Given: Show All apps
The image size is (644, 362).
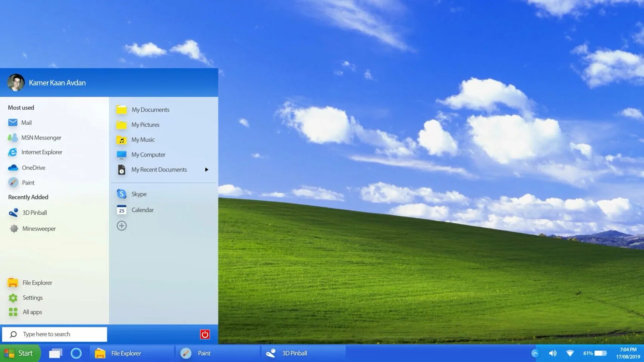Looking at the screenshot, I should pos(32,312).
